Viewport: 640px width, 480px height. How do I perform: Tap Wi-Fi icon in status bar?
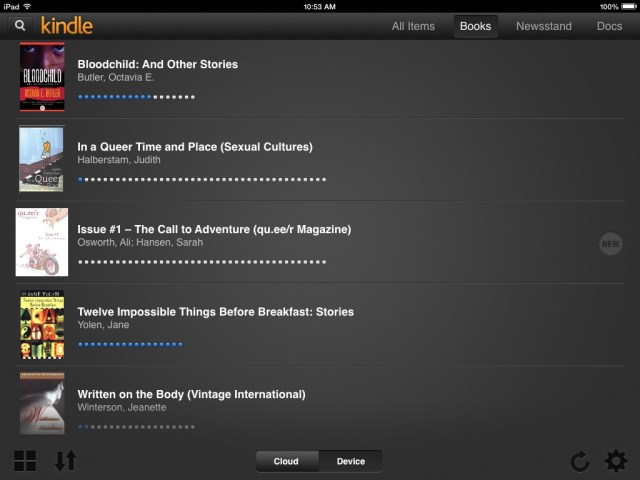pos(27,7)
